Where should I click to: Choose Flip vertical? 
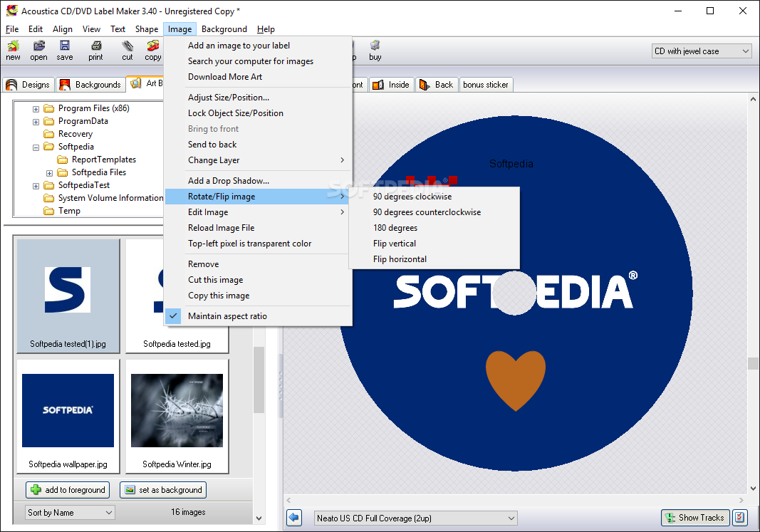tap(434, 244)
